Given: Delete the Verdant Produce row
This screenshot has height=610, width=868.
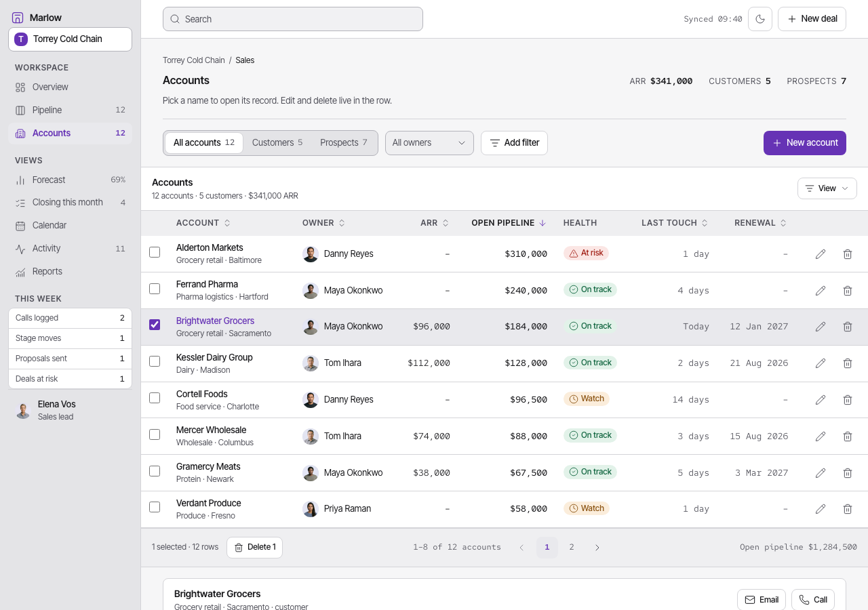Looking at the screenshot, I should [x=848, y=509].
